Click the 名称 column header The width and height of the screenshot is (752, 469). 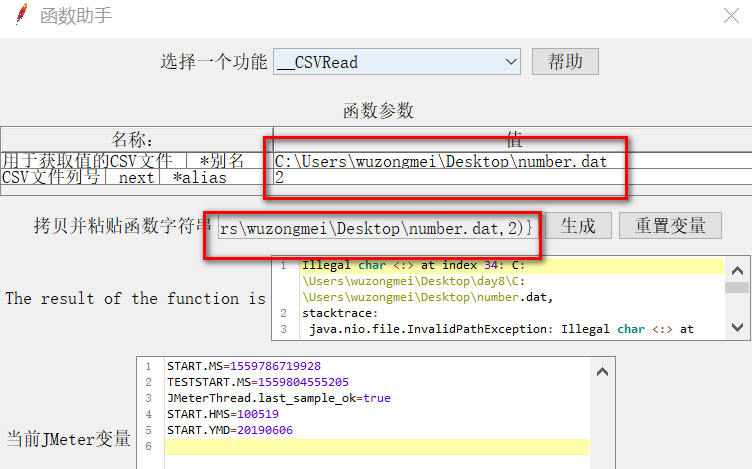(137, 140)
